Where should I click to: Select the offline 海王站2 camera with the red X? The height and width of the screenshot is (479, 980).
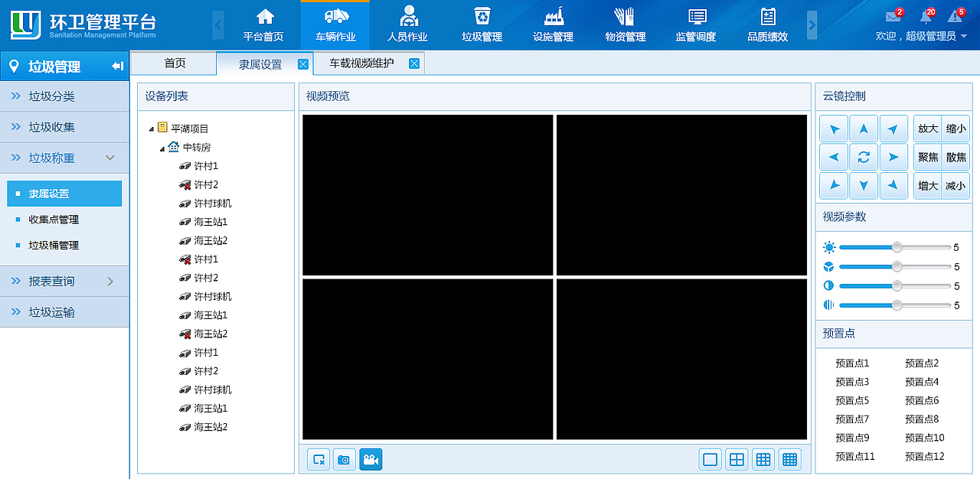click(x=204, y=334)
